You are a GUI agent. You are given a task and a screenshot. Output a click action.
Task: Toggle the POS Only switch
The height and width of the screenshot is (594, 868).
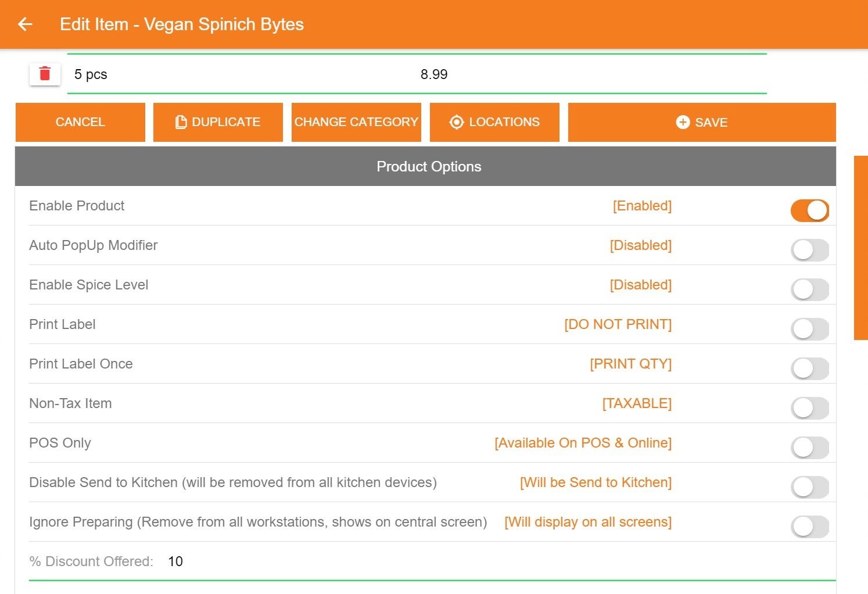pos(810,448)
